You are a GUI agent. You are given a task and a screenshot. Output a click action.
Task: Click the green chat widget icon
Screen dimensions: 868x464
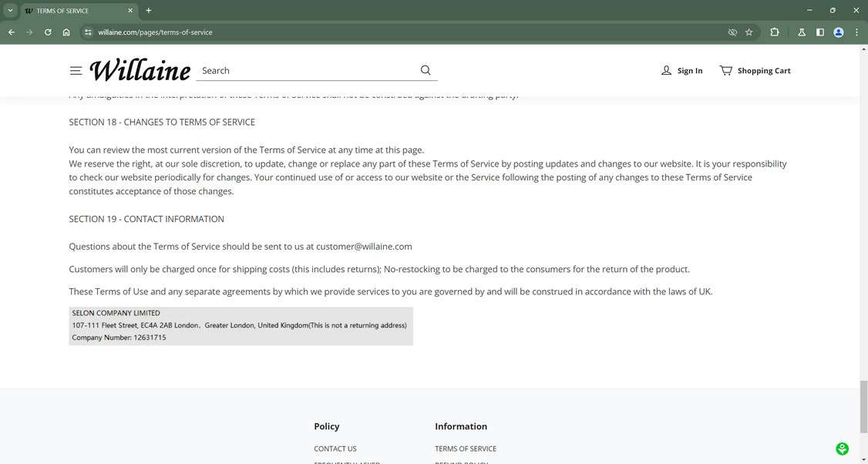(x=843, y=449)
